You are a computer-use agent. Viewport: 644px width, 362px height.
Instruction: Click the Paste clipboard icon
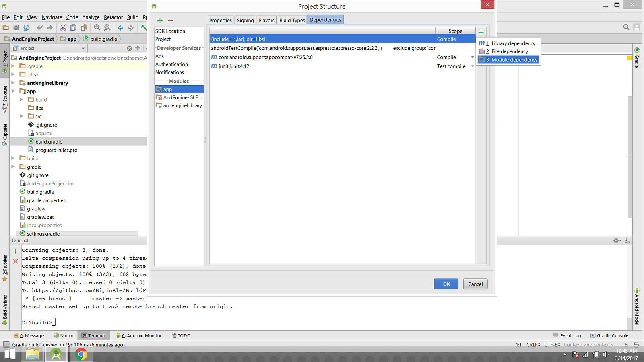point(84,27)
